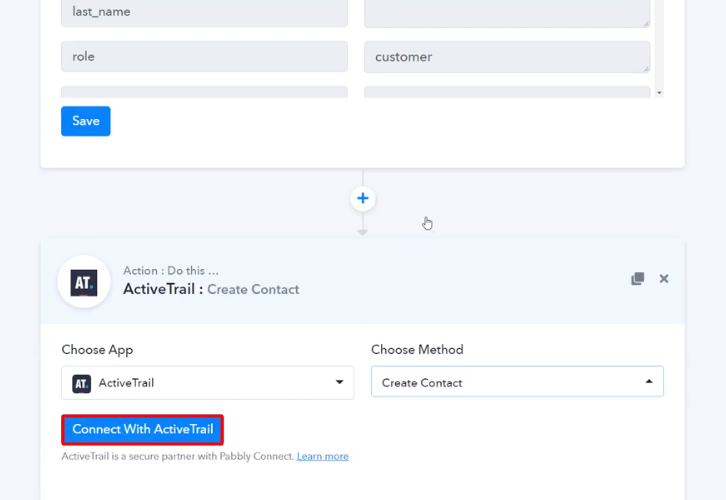Click the ActiveTrail icon inside app dropdown
The width and height of the screenshot is (726, 500).
(81, 384)
